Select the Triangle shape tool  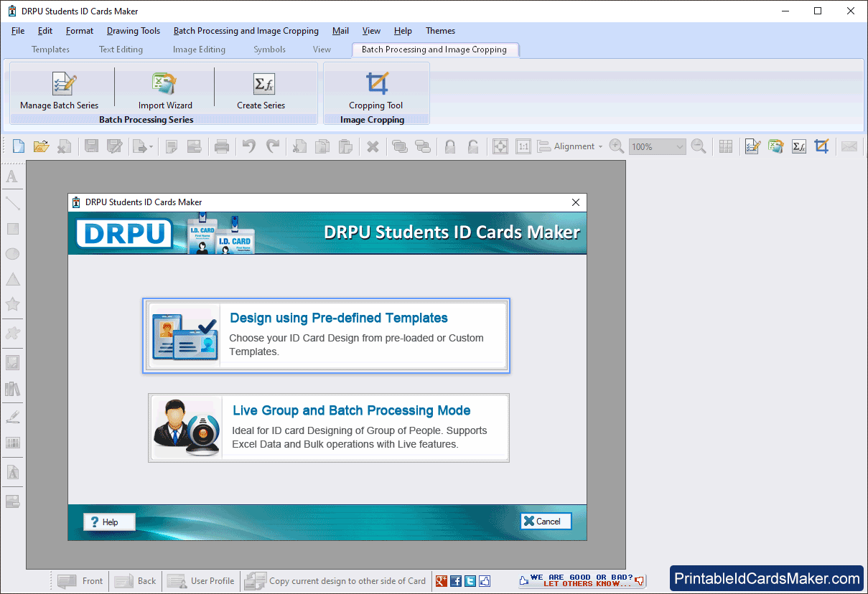click(12, 280)
